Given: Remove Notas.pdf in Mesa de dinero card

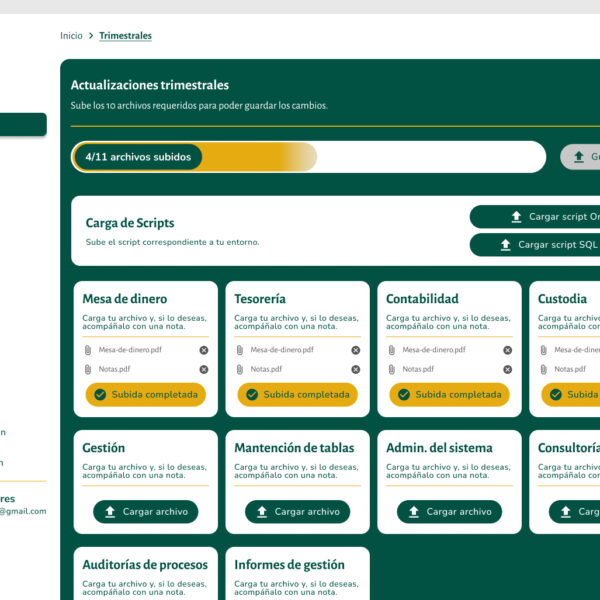Looking at the screenshot, I should [x=204, y=369].
